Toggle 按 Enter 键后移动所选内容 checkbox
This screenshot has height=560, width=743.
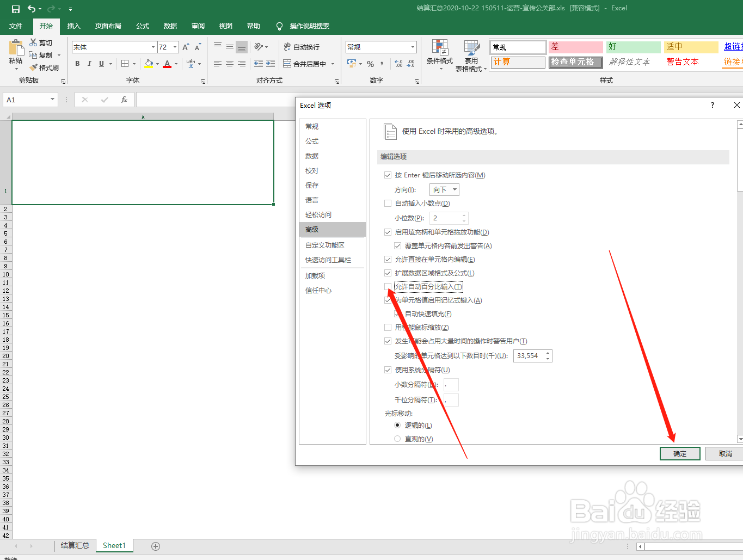(x=388, y=175)
